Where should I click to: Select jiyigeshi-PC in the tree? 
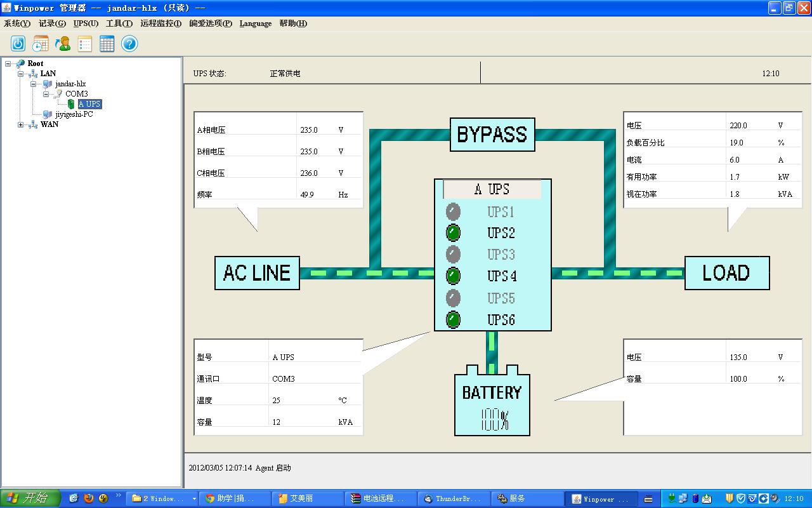[x=74, y=114]
